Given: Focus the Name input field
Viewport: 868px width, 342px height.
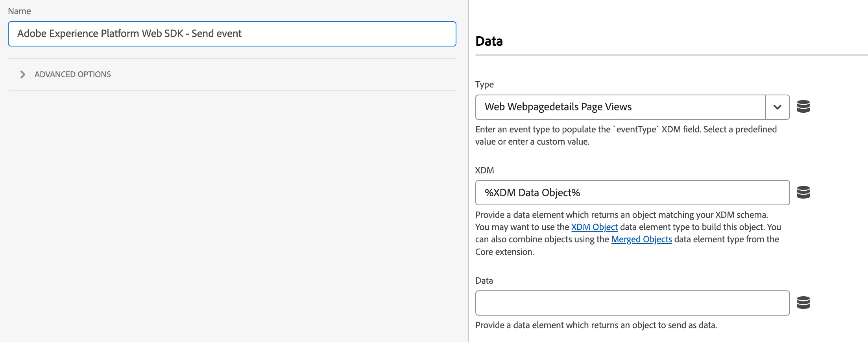Looking at the screenshot, I should coord(232,34).
